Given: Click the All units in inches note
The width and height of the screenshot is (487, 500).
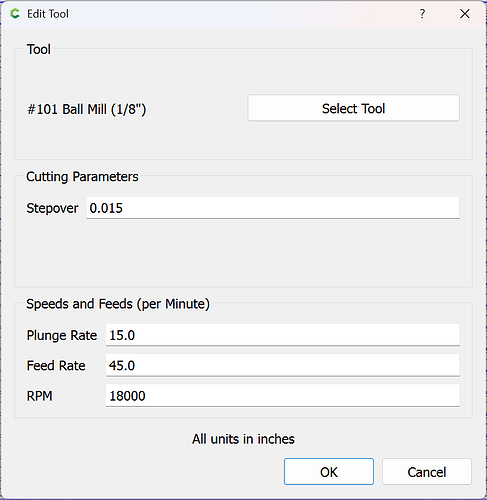Looking at the screenshot, I should click(x=243, y=439).
